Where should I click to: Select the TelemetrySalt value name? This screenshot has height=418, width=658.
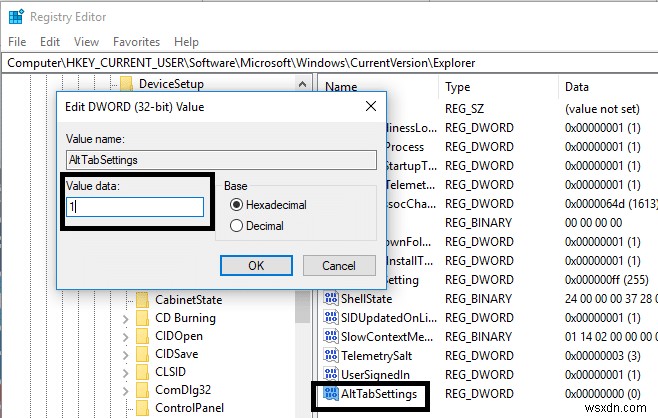(376, 356)
